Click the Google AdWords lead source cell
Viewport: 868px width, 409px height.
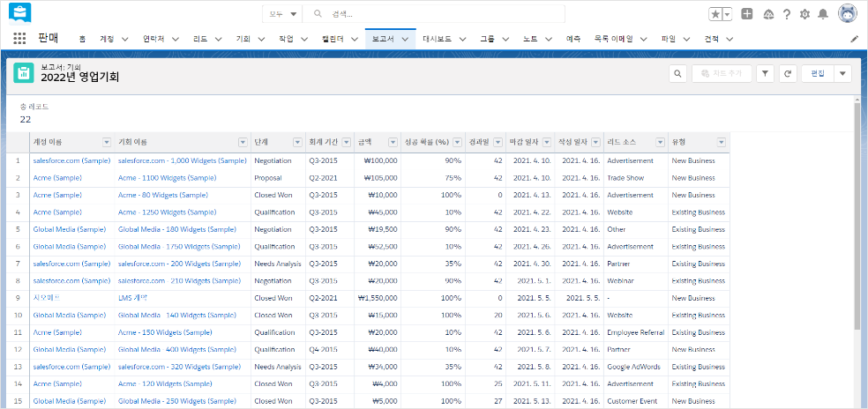(x=633, y=367)
